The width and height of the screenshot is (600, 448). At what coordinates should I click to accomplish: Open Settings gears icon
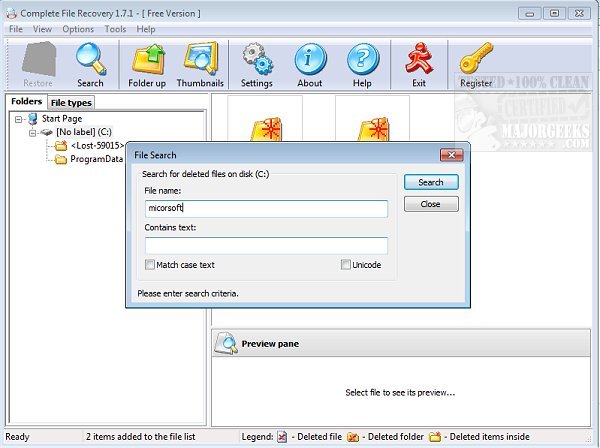click(257, 59)
